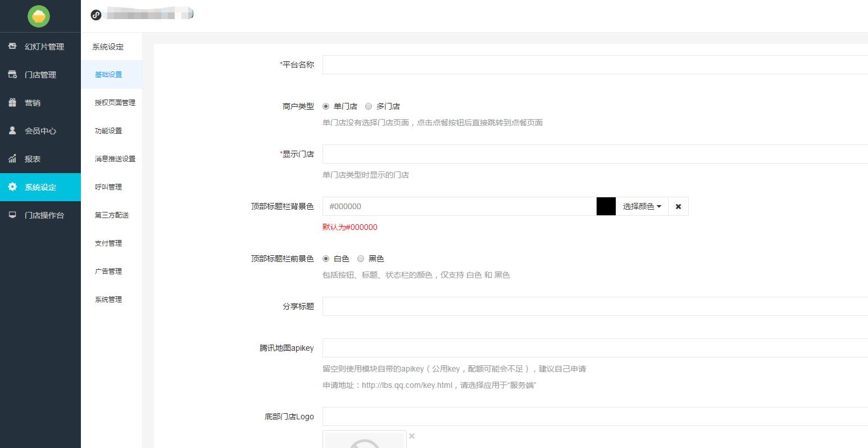Choose 黑色 for top title bar foreground

pos(361,259)
